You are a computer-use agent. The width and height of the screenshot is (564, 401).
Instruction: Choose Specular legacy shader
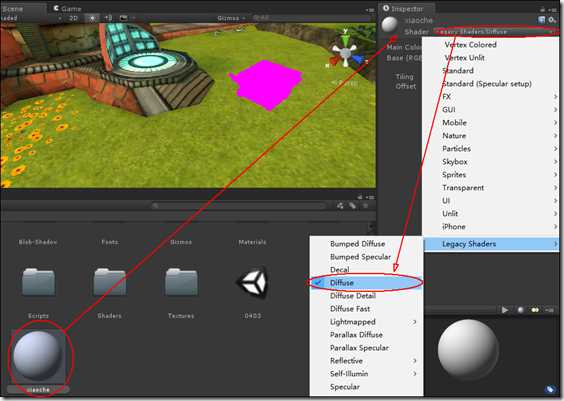366,387
